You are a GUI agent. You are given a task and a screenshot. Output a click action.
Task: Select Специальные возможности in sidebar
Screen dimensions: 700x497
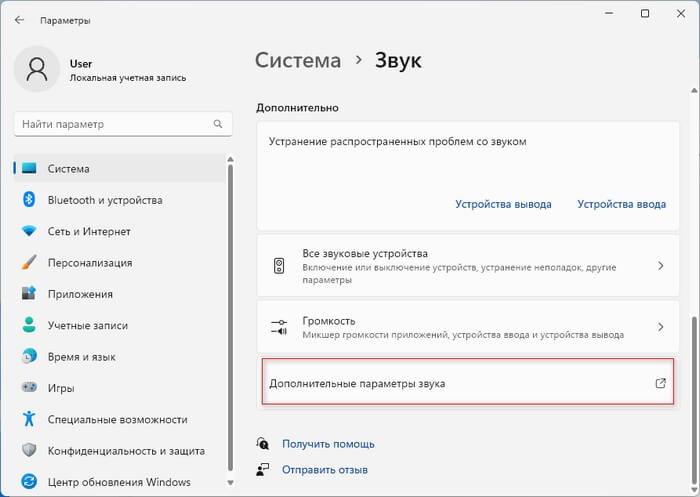coord(120,419)
